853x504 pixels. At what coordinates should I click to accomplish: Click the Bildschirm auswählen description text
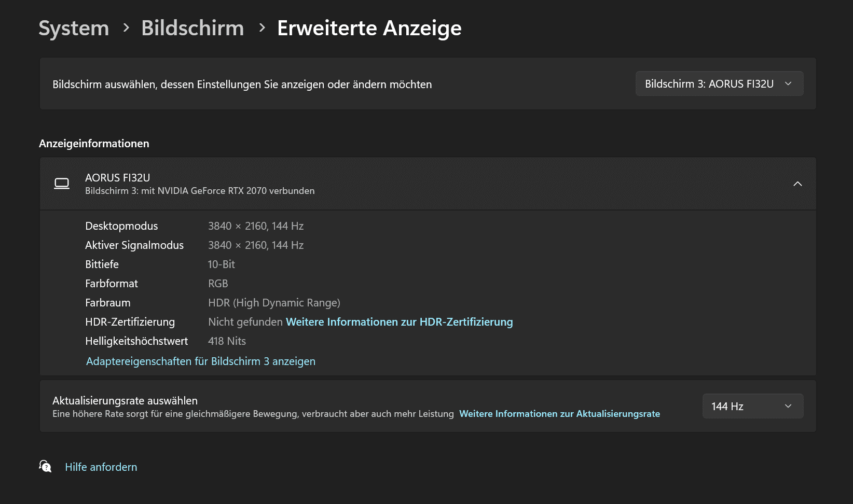(242, 85)
